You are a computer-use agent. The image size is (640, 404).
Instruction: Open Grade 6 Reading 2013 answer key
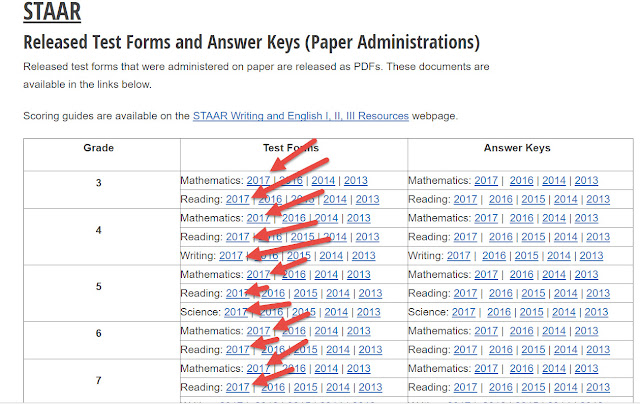pos(598,349)
